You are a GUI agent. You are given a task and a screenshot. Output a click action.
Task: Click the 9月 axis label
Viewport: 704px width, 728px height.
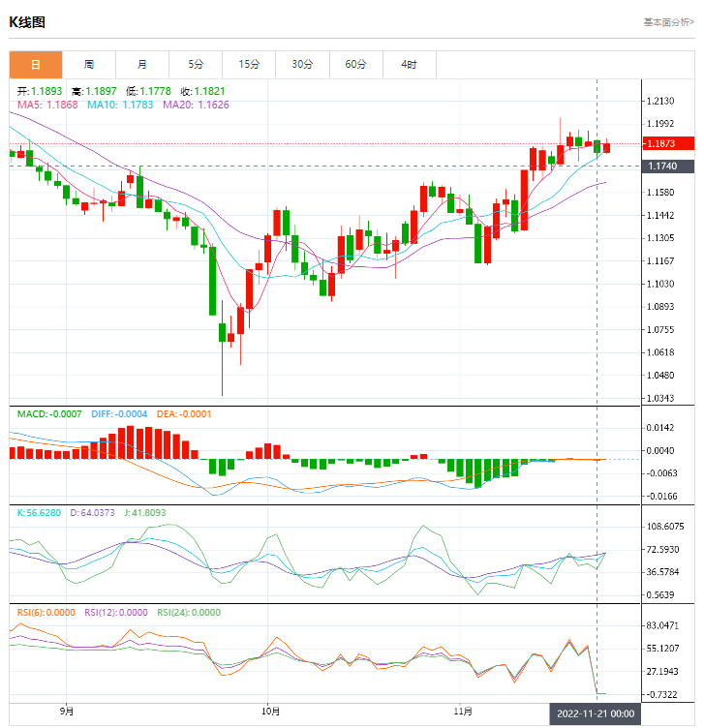coord(67,711)
